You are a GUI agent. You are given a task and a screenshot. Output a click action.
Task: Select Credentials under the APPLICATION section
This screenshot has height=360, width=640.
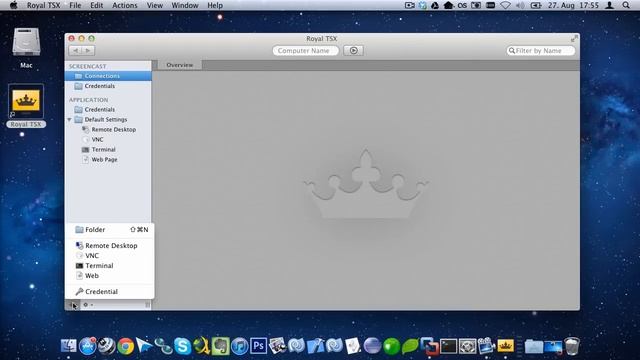(108, 109)
